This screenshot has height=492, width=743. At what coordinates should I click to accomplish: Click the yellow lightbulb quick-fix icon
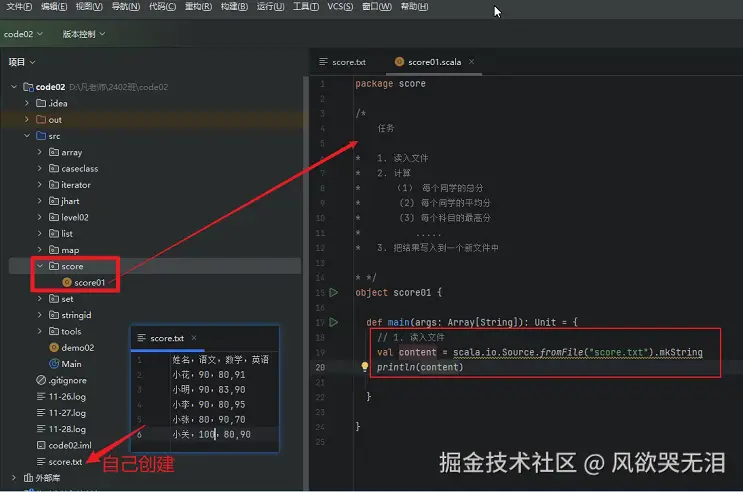364,366
